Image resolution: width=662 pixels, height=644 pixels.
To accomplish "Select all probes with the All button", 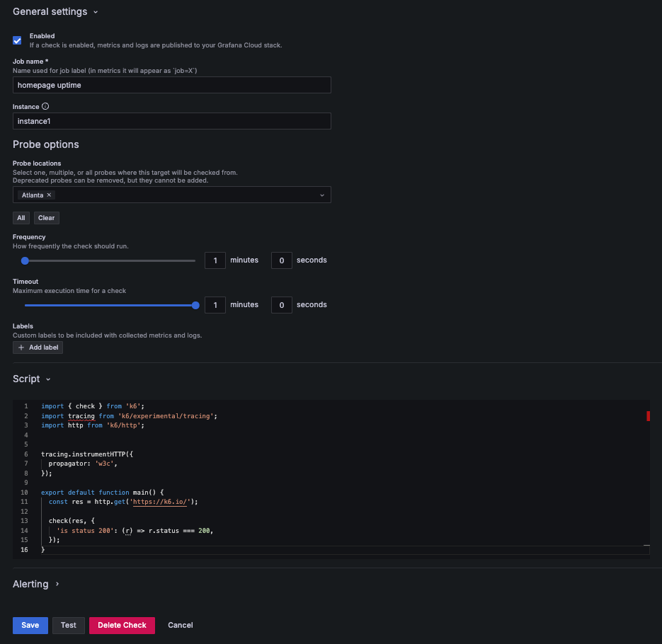I will (21, 217).
